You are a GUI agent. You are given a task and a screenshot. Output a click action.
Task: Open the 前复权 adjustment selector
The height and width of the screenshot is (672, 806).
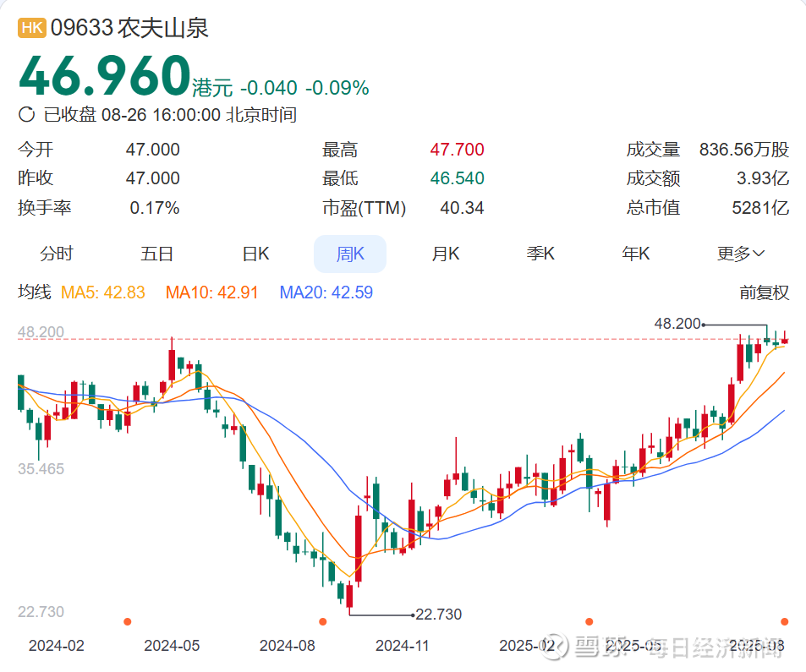point(764,292)
